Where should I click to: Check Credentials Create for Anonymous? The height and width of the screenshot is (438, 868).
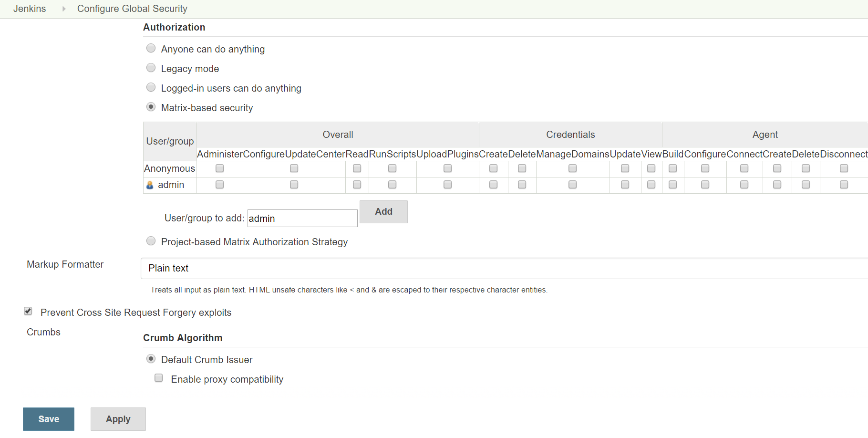pos(494,168)
